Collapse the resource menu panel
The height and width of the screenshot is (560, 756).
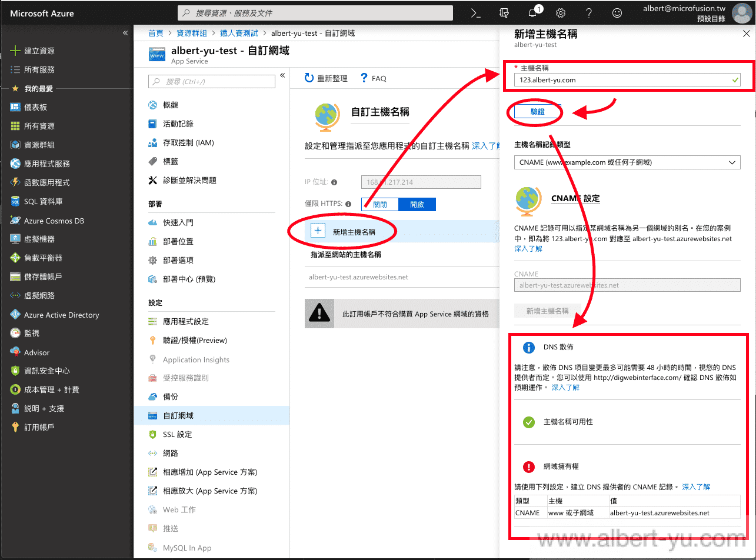(282, 75)
